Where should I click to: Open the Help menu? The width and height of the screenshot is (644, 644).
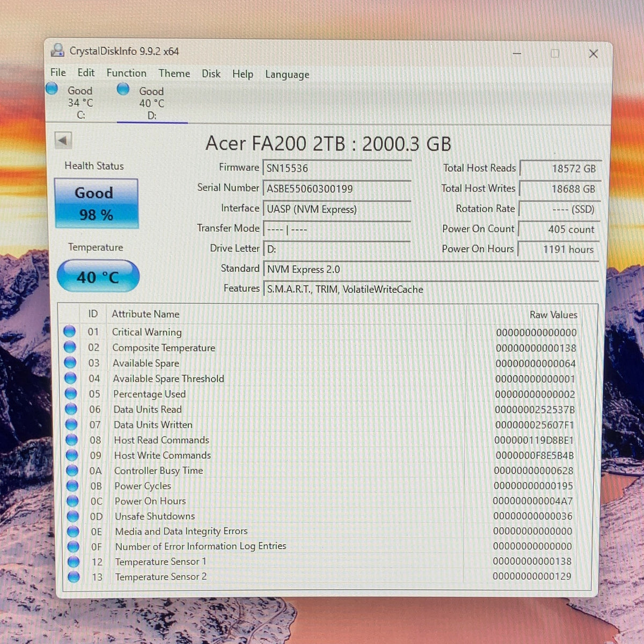(243, 74)
